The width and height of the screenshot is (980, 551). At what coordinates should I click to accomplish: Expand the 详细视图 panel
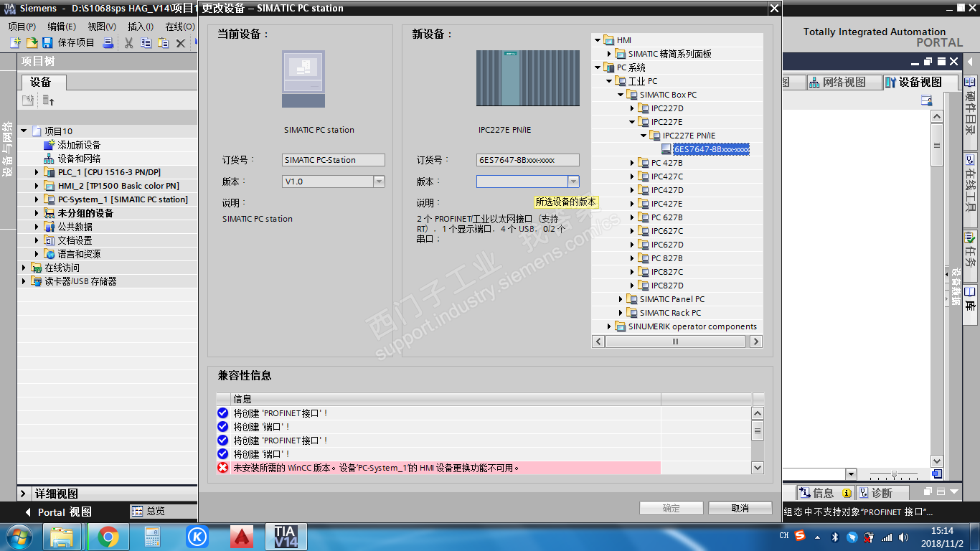point(24,494)
